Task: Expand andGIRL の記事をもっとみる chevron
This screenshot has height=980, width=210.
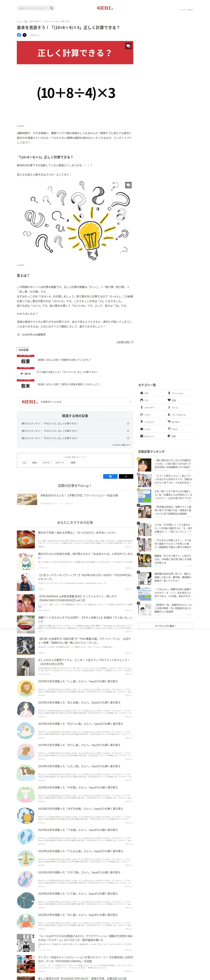Action: click(x=130, y=402)
